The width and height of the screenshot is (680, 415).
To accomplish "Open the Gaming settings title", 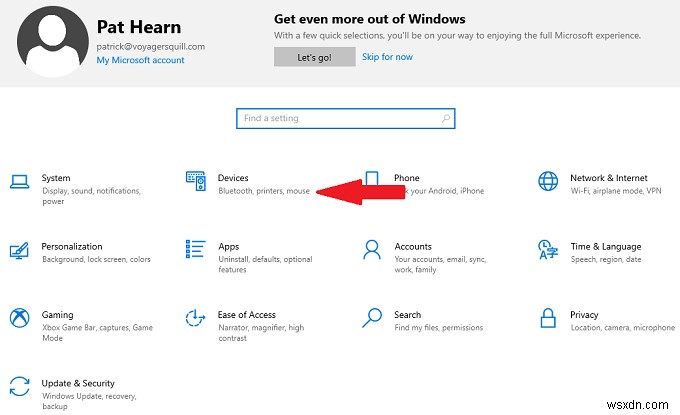I will 58,315.
